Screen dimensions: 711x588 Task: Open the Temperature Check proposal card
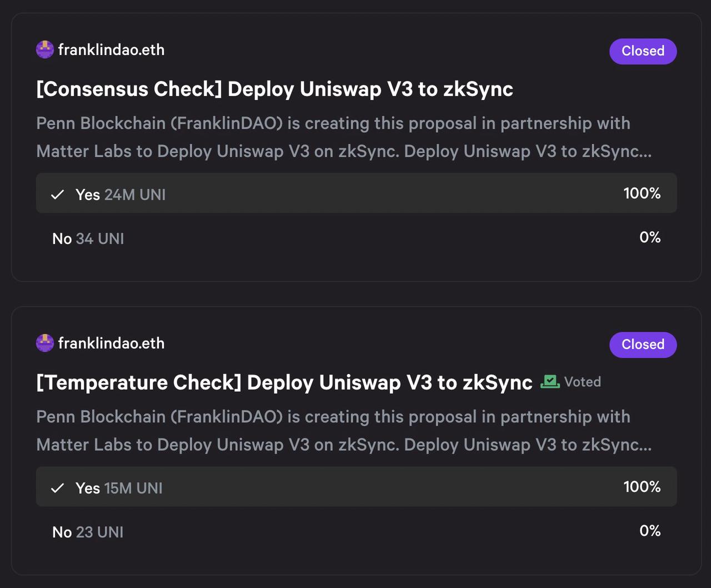coord(355,439)
